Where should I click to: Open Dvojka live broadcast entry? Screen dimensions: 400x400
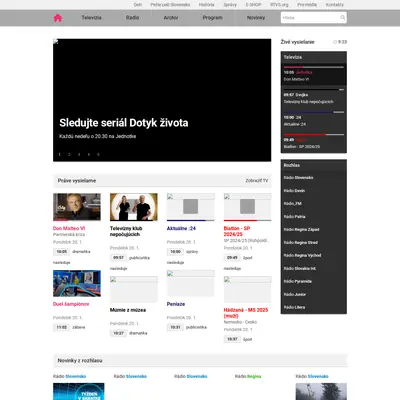(x=314, y=98)
